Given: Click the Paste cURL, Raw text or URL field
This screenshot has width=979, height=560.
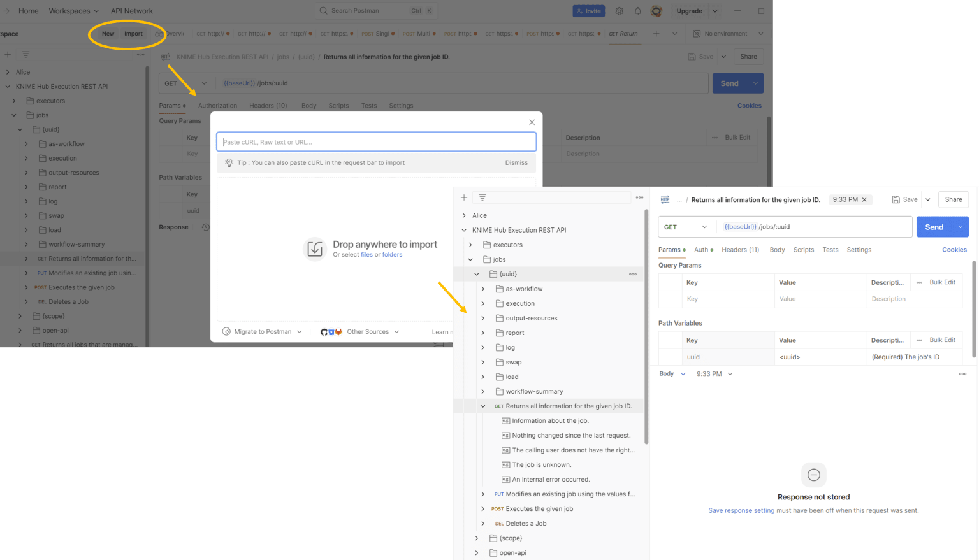Looking at the screenshot, I should 376,141.
